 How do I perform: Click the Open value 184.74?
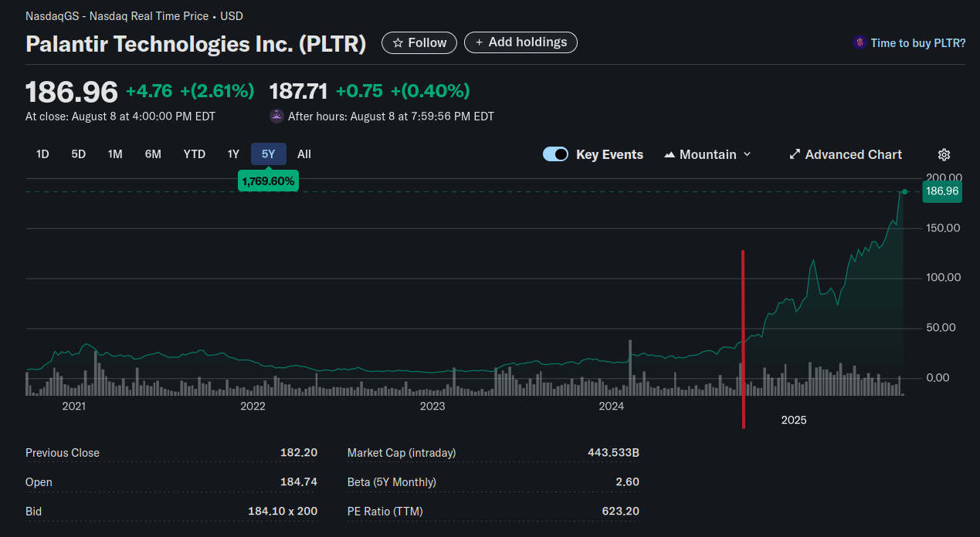(x=299, y=482)
